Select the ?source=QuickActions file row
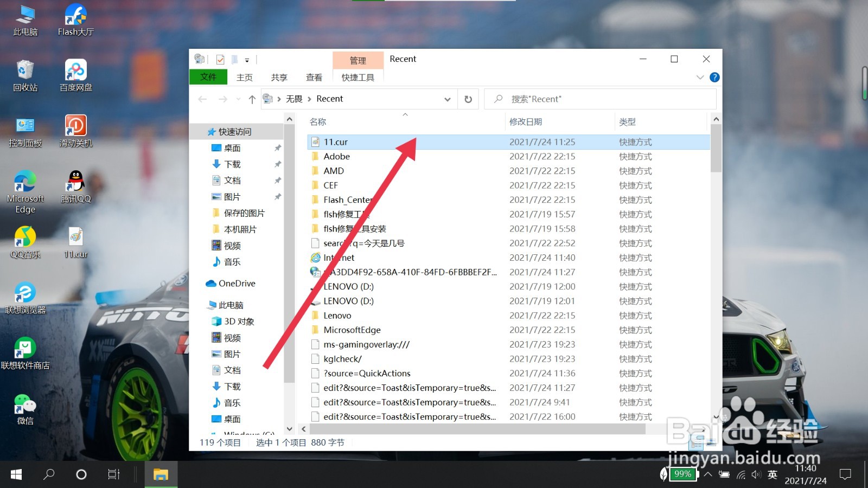 508,373
